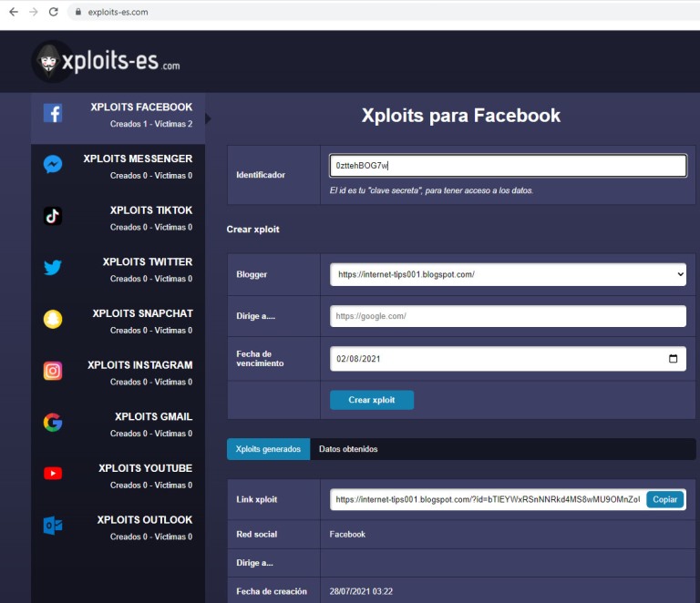Reload the page with the refresh icon
700x603 pixels.
(x=54, y=12)
